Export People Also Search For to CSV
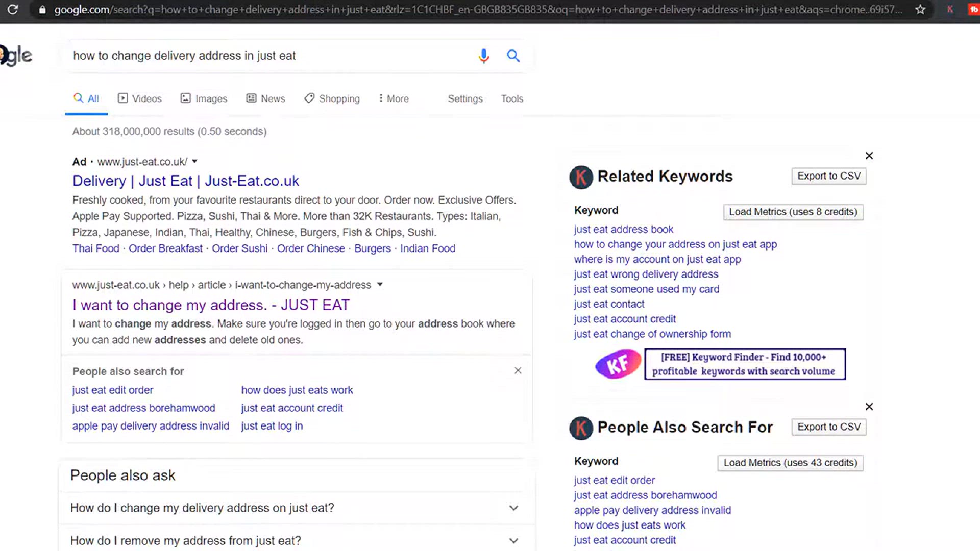Image resolution: width=980 pixels, height=551 pixels. [829, 427]
